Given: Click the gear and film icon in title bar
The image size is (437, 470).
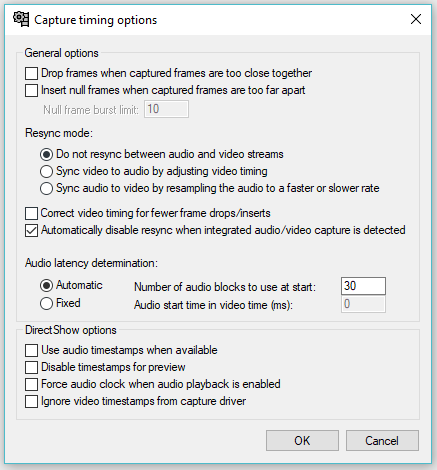Looking at the screenshot, I should pyautogui.click(x=21, y=19).
